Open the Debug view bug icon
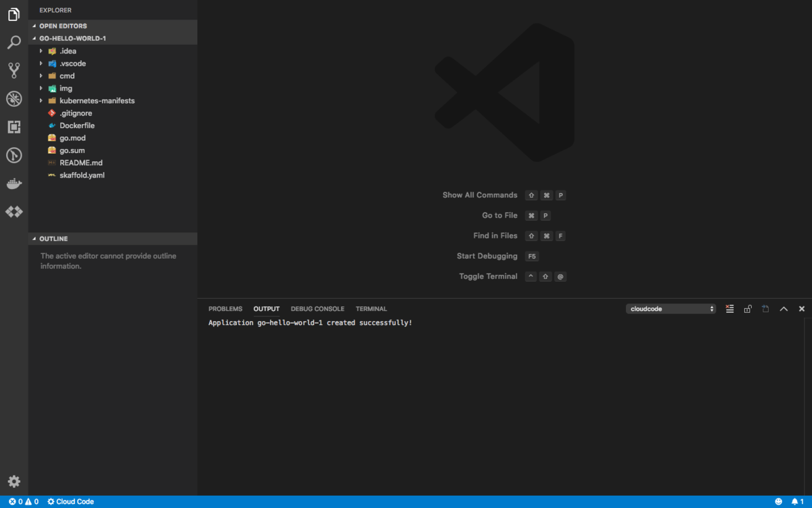The image size is (812, 508). [14, 99]
